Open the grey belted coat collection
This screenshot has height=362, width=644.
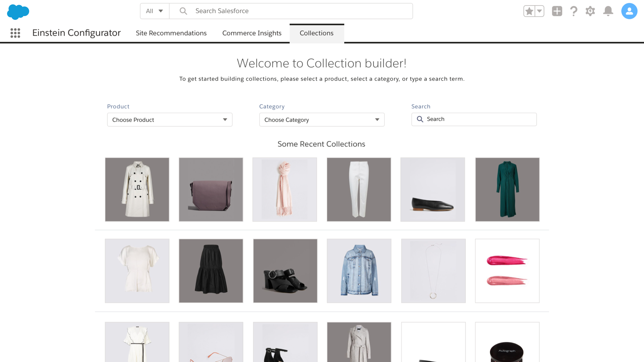tap(359, 342)
